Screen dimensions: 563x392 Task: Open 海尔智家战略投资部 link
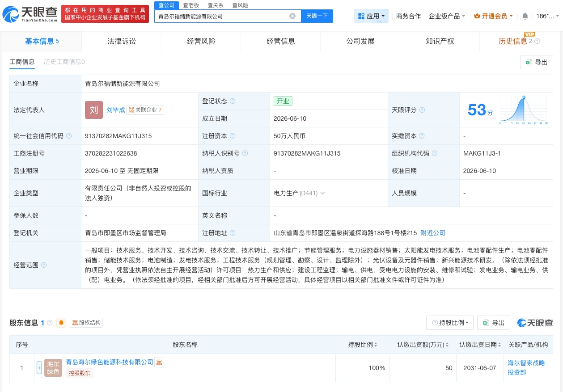click(x=526, y=368)
